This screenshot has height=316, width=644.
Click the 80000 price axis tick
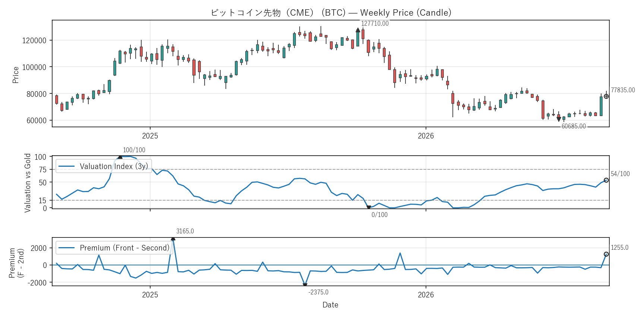click(x=37, y=94)
